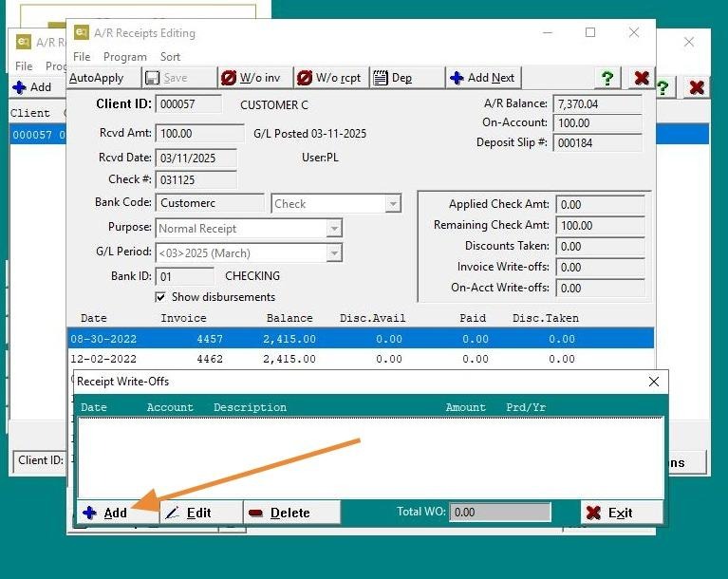Click Account header in Receipt Write-Offs

(x=170, y=407)
